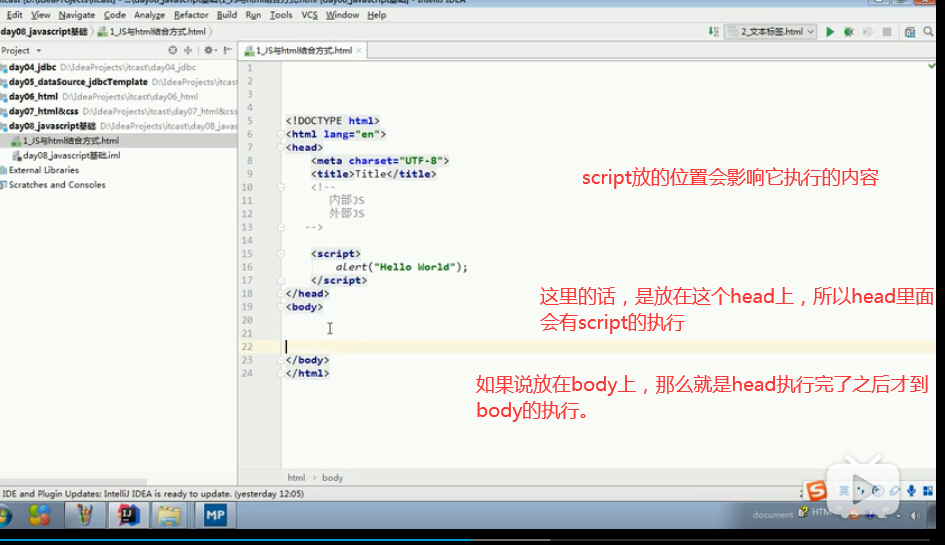Hide the Project tool window
945x545 pixels.
(228, 51)
